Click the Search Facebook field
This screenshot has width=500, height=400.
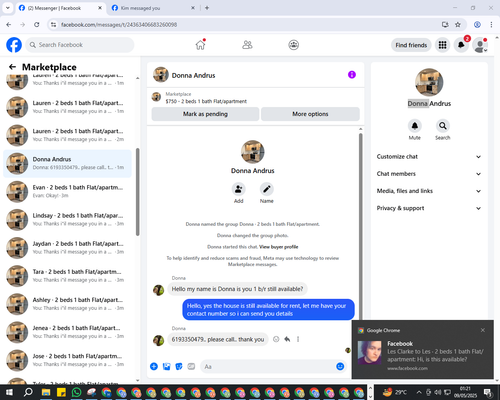[80, 45]
